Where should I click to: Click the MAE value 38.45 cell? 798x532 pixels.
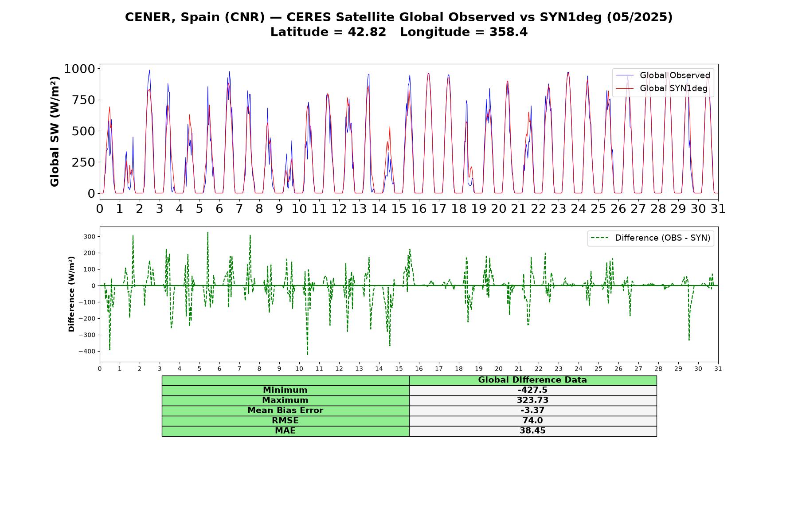point(533,431)
